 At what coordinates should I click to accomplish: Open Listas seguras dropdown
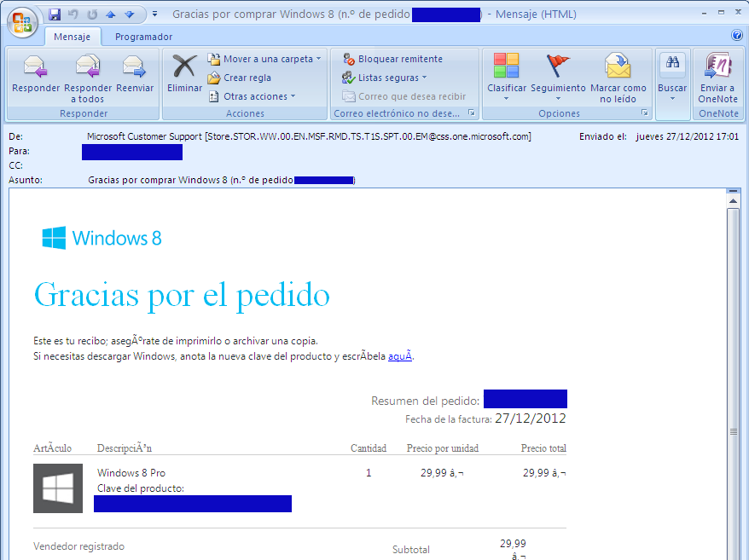tap(385, 78)
